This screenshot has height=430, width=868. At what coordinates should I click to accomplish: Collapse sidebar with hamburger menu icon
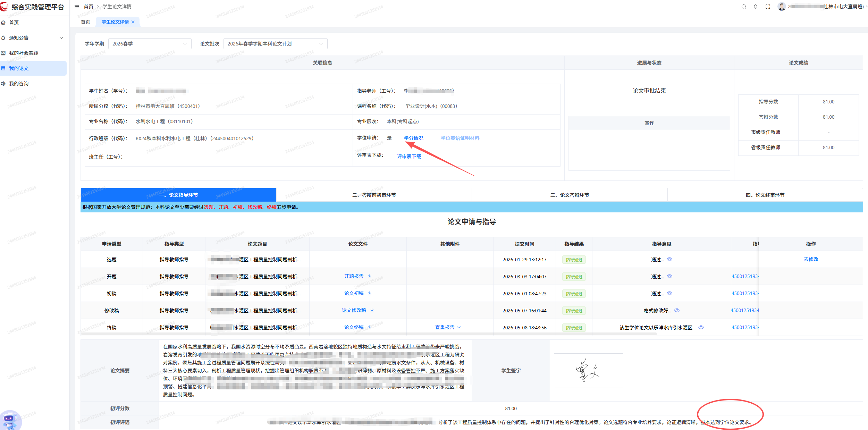77,7
